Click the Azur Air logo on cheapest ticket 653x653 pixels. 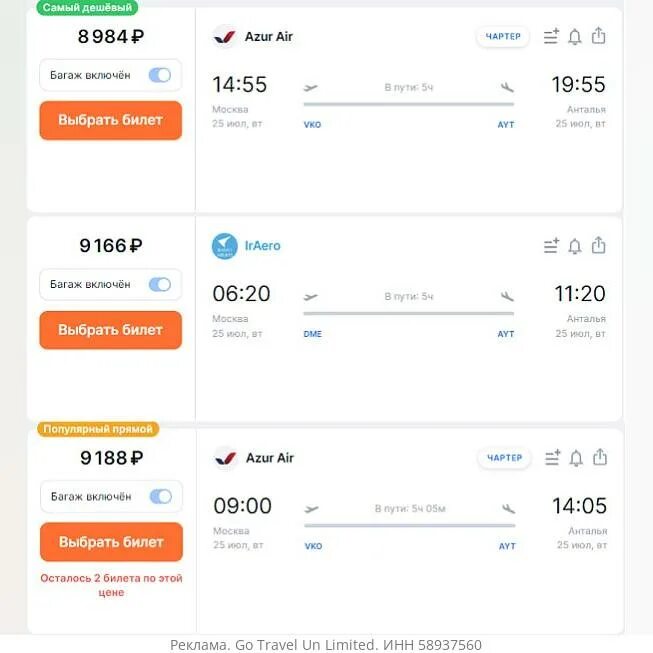(225, 37)
